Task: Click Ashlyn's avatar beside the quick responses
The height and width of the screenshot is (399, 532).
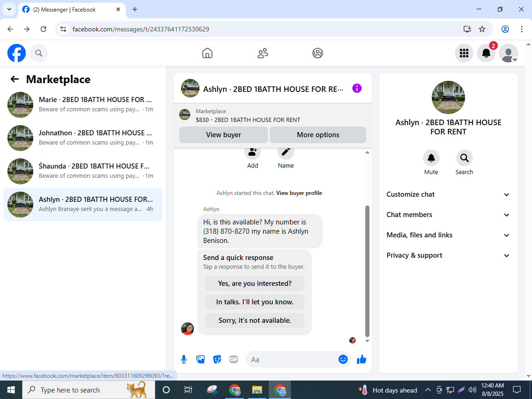Action: (x=187, y=328)
